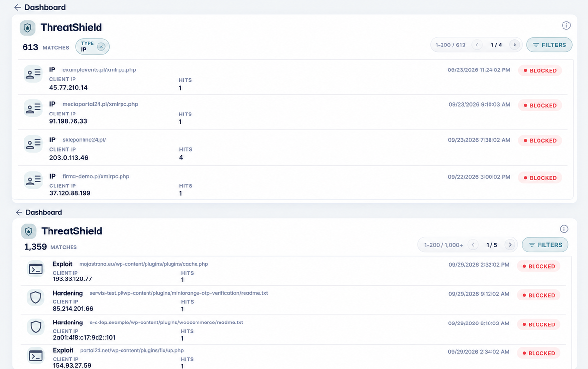The image size is (588, 369).
Task: Click BLOCKED badge on serwis-test.pl row
Action: pyautogui.click(x=538, y=295)
